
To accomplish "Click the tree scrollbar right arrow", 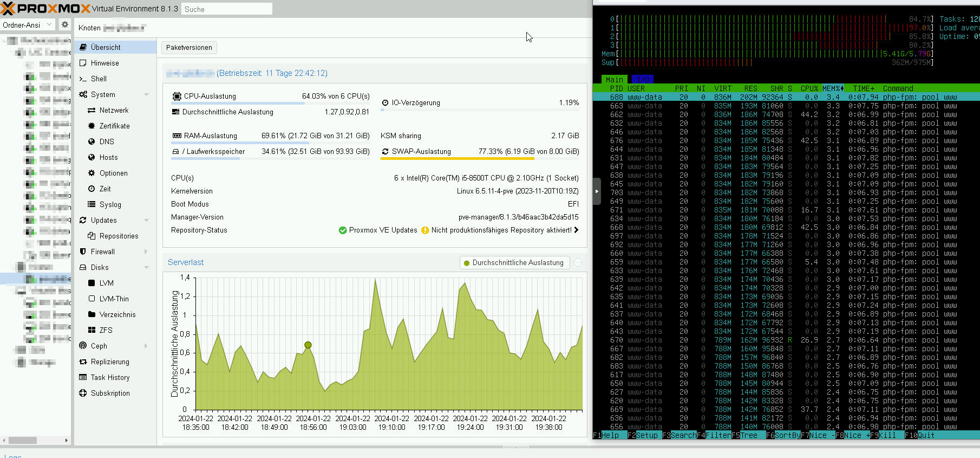I will click(66, 440).
